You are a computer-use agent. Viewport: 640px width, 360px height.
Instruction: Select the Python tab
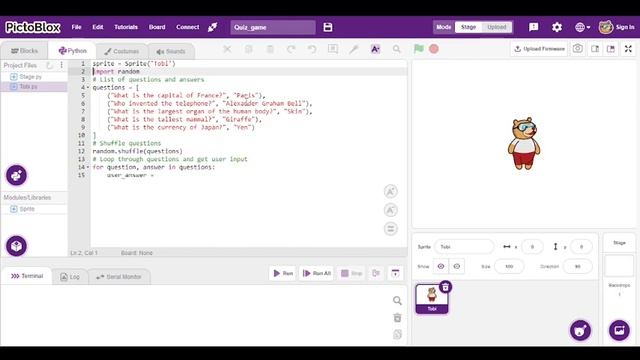[x=73, y=51]
